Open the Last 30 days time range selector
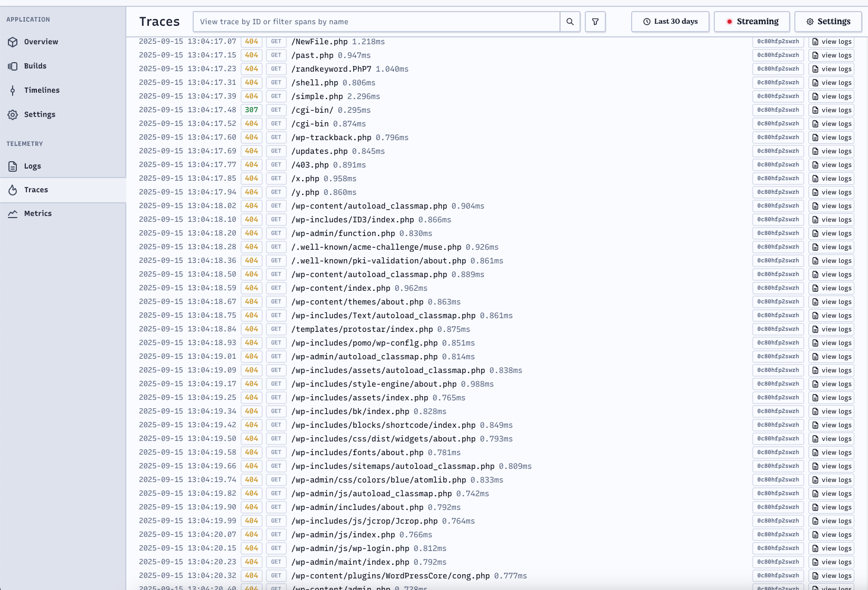 670,22
